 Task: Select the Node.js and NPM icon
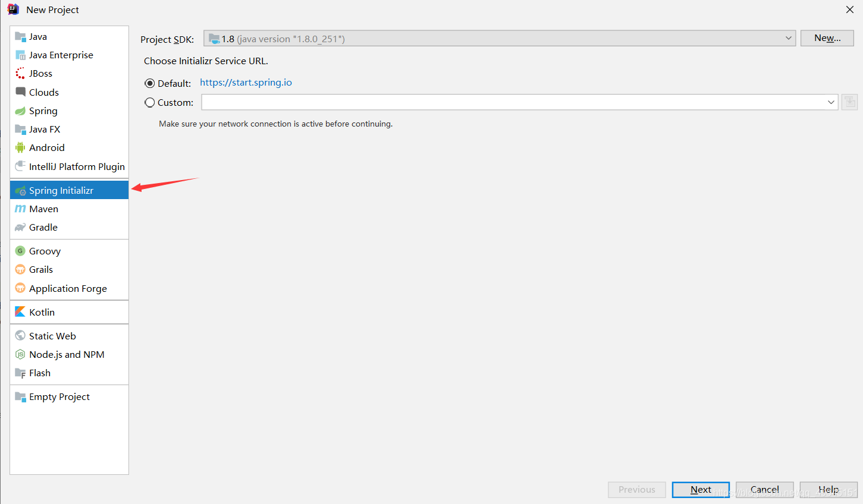20,355
